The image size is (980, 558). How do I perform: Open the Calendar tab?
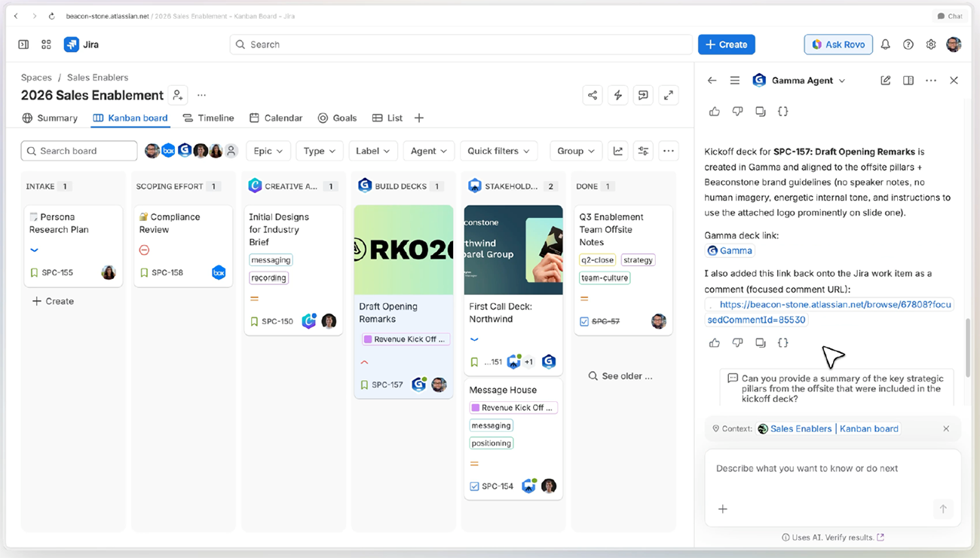276,118
